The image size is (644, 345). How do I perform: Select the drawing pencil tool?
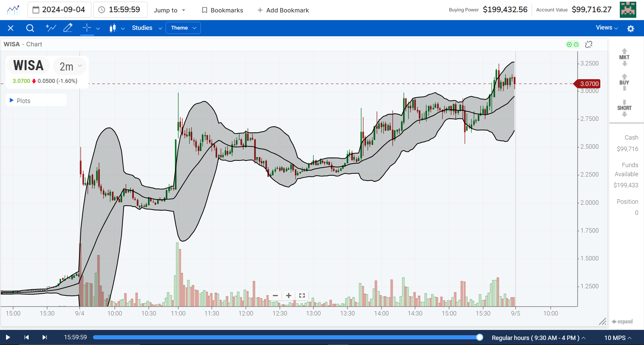pos(68,28)
